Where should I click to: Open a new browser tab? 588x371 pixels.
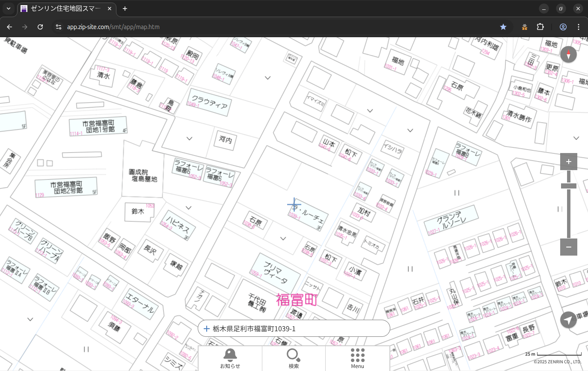pyautogui.click(x=125, y=9)
